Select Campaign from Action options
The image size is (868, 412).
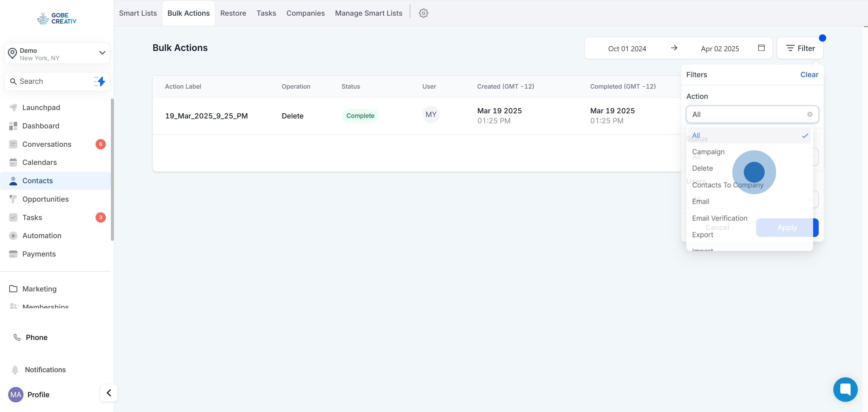click(x=708, y=152)
